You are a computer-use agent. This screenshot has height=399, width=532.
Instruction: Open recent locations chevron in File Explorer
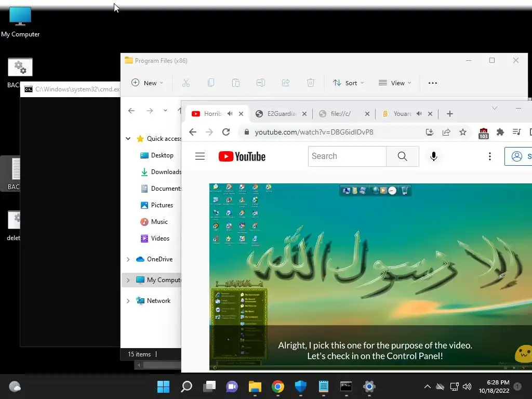point(165,111)
